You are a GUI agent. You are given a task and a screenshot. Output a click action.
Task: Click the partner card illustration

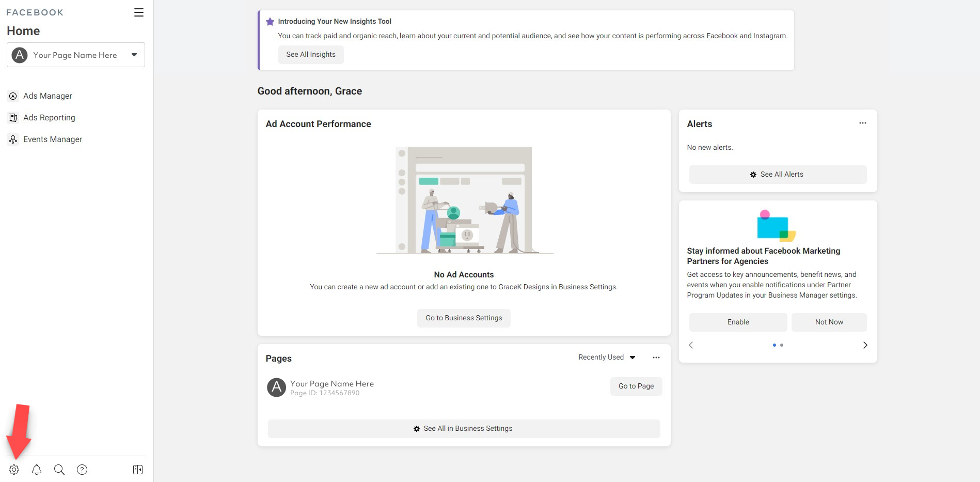[x=777, y=226]
